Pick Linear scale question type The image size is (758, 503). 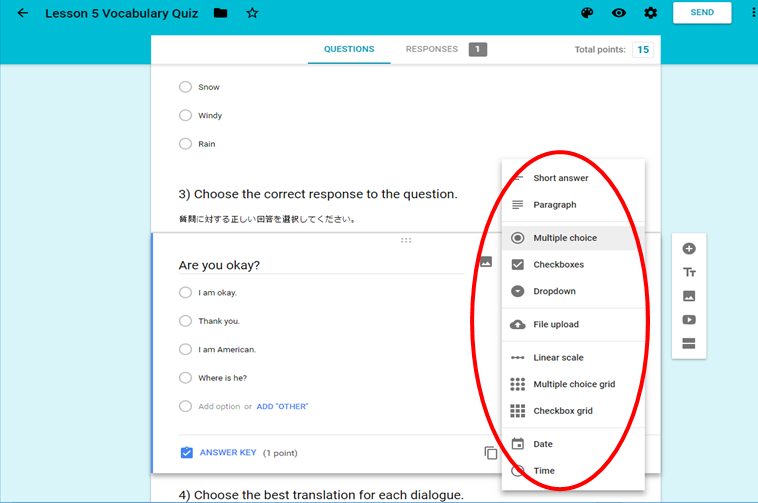coord(558,358)
